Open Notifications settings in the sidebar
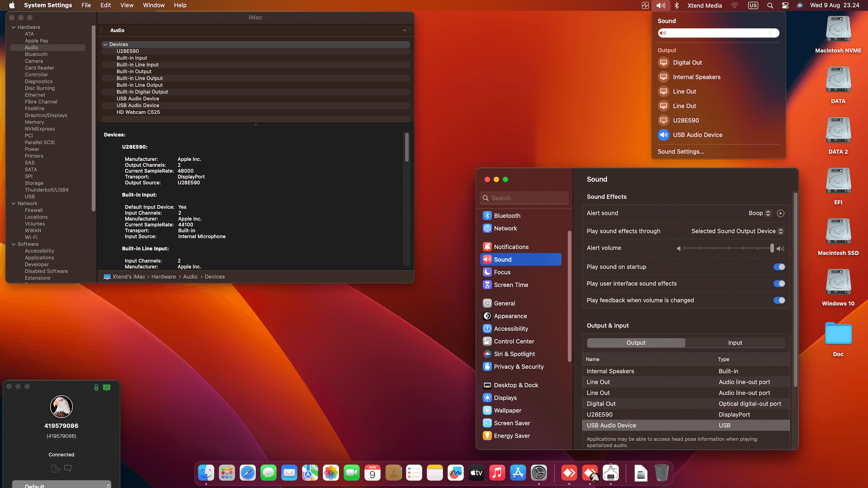This screenshot has height=488, width=868. 521,247
